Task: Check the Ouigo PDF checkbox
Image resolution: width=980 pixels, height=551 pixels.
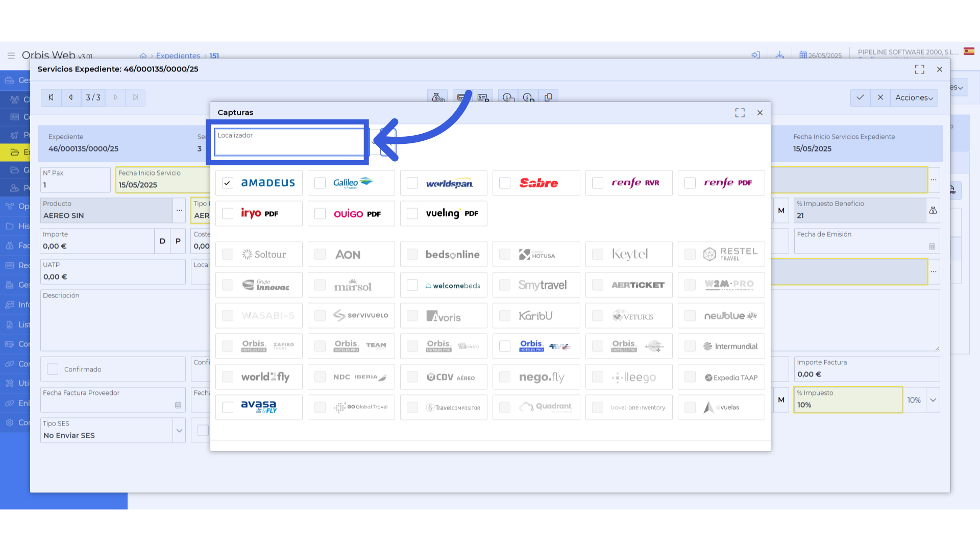Action: 320,213
